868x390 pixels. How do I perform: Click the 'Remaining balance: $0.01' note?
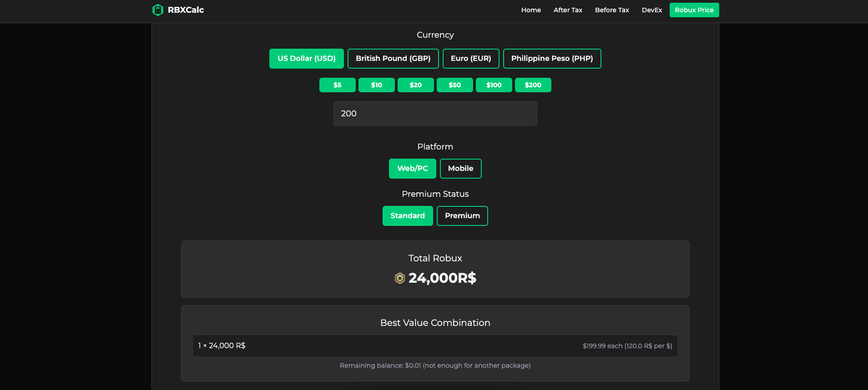coord(435,365)
